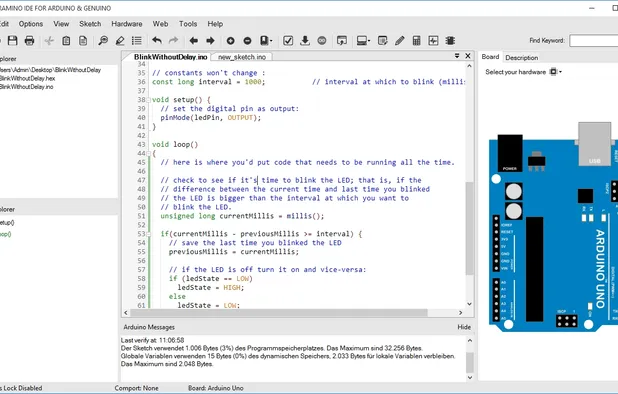Viewport: 618px width, 394px height.
Task: Save the sketch with the floppy disk icon
Action: point(13,41)
